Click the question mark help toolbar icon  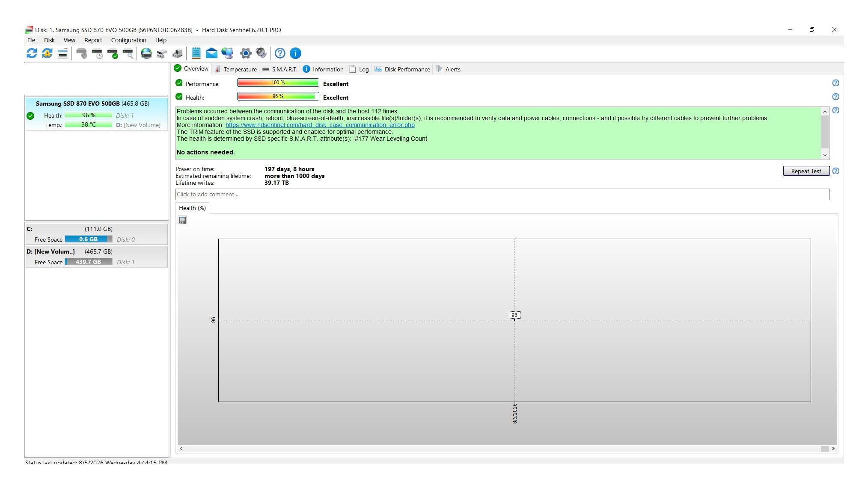pos(280,53)
